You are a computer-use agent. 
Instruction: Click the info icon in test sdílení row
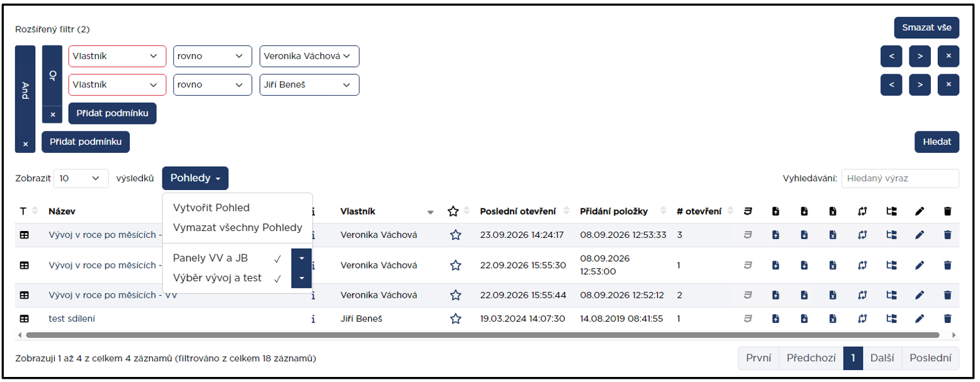[313, 318]
